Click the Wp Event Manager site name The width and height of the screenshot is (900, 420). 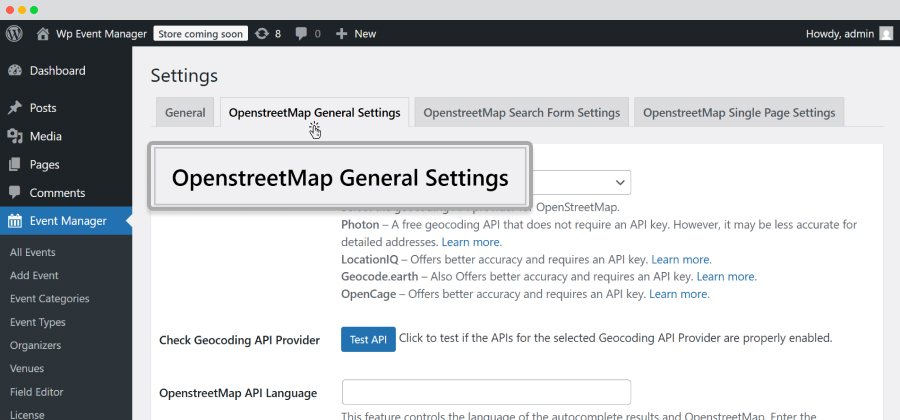click(x=101, y=34)
